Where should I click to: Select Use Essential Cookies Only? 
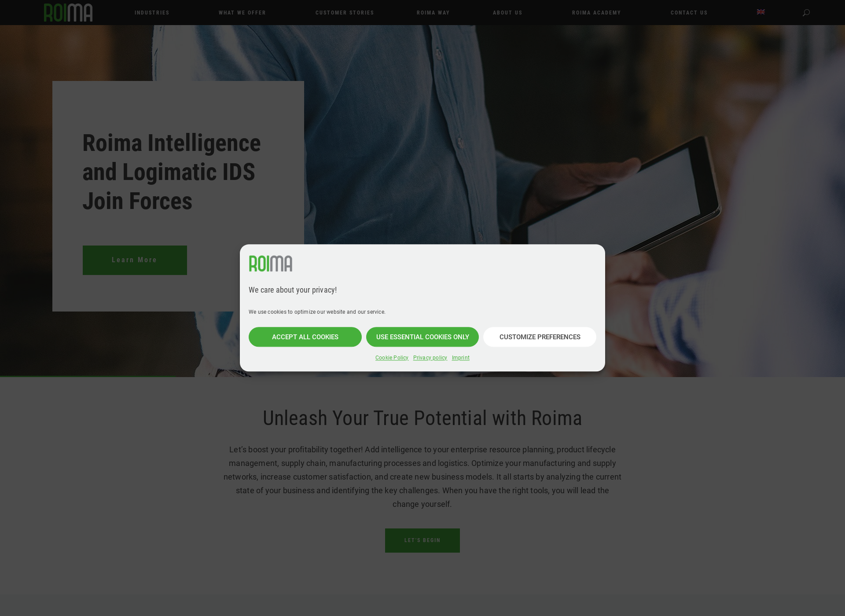pos(422,337)
